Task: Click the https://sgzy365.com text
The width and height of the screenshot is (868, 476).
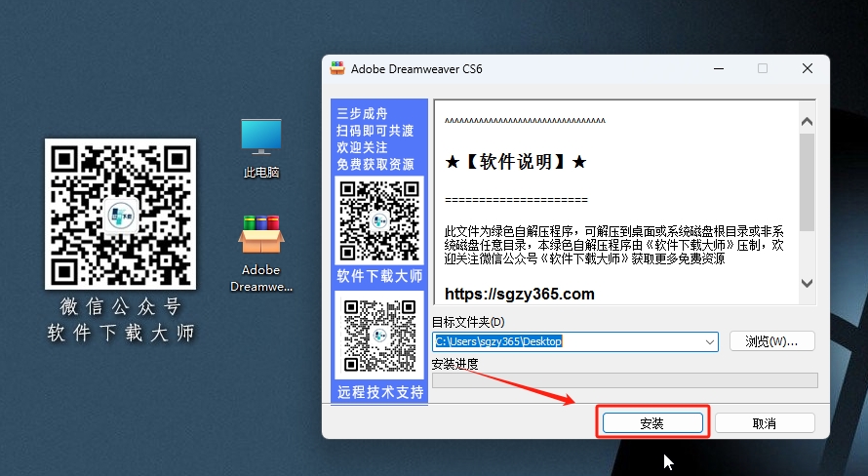Action: 519,294
